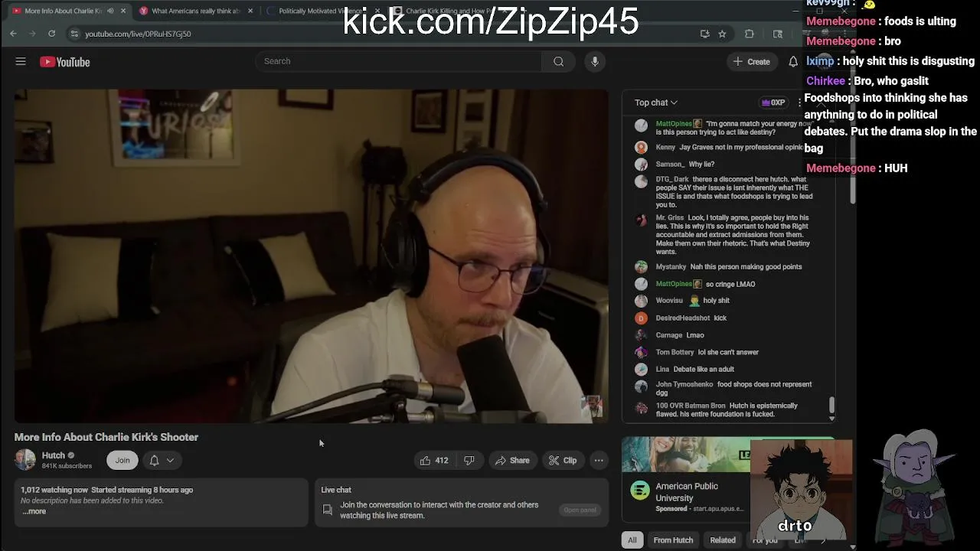Click MattOpines avatar in top chat message
980x551 pixels.
coord(641,126)
